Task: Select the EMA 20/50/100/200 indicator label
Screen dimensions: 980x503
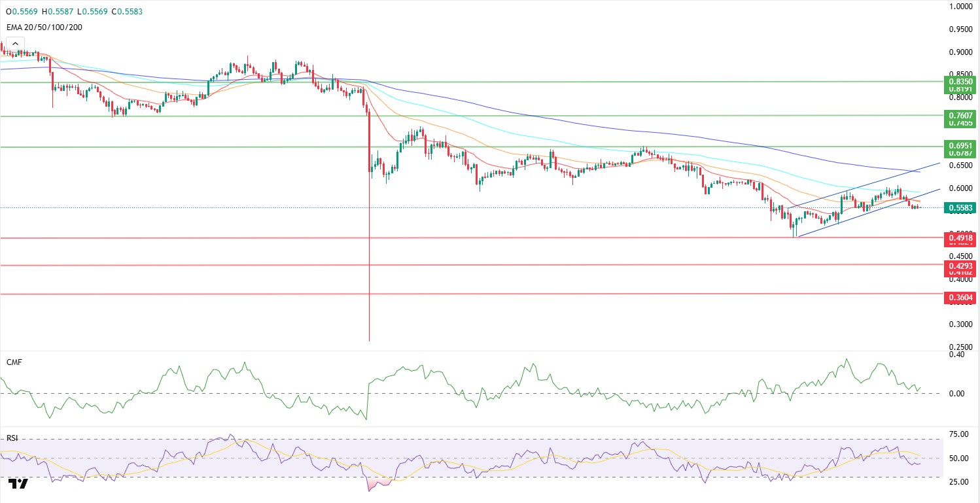Action: point(44,27)
